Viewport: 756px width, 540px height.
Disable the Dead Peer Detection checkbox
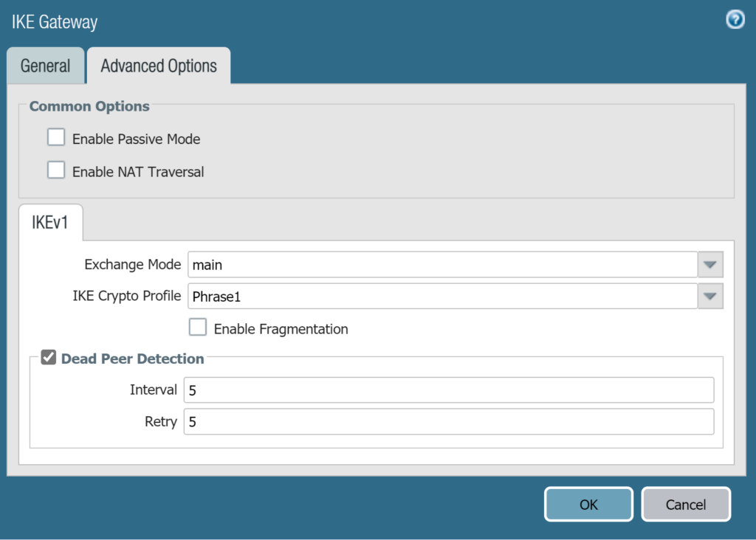click(x=49, y=359)
